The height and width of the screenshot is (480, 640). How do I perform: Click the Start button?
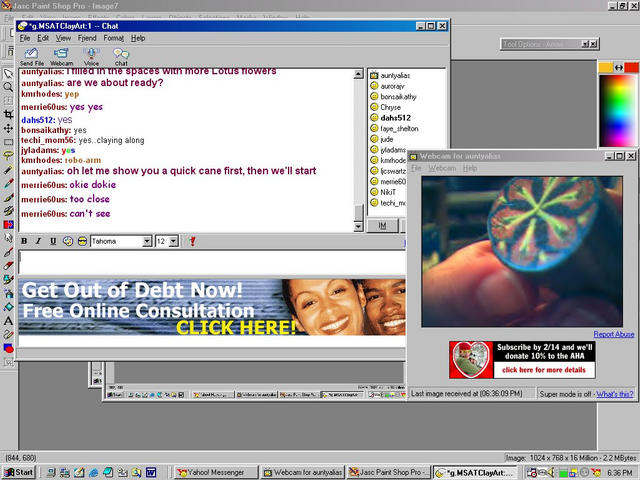(18, 472)
